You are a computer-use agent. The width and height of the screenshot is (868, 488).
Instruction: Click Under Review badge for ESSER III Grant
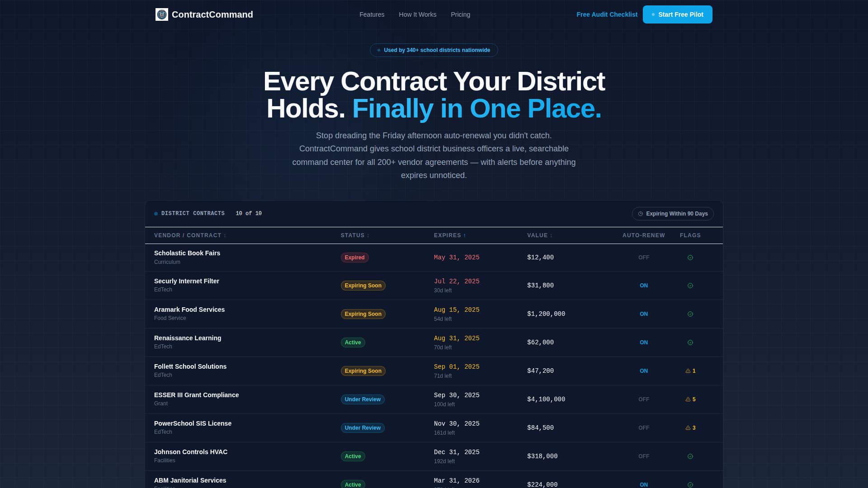tap(363, 399)
